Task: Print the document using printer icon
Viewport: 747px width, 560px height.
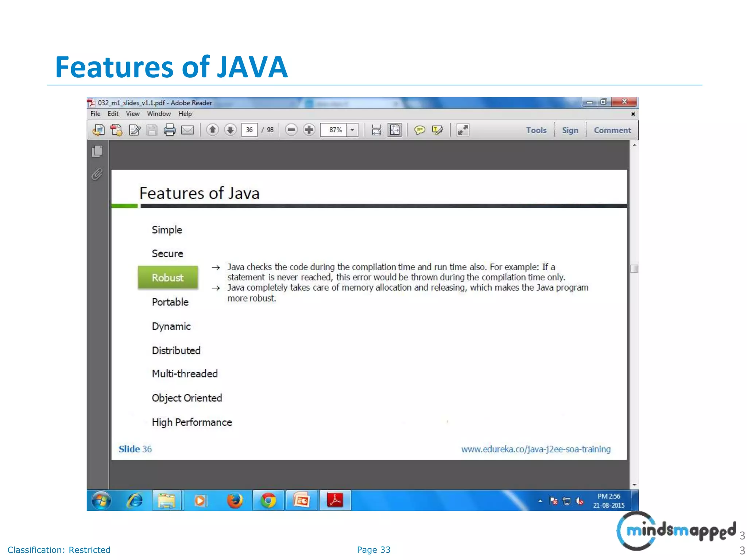Action: click(170, 130)
